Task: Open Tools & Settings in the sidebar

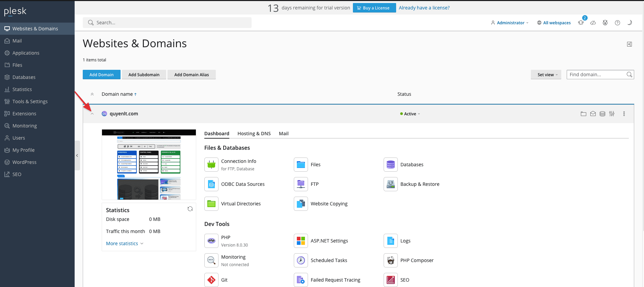Action: 37,102
